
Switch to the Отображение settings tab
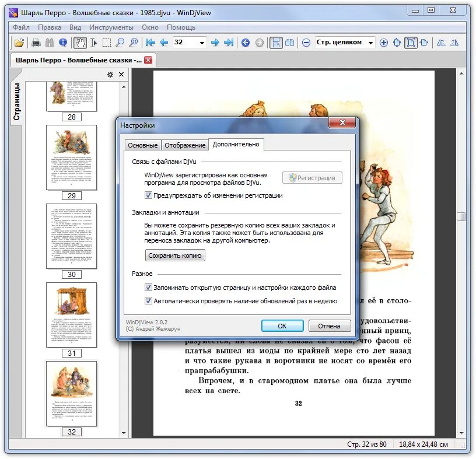pyautogui.click(x=185, y=145)
